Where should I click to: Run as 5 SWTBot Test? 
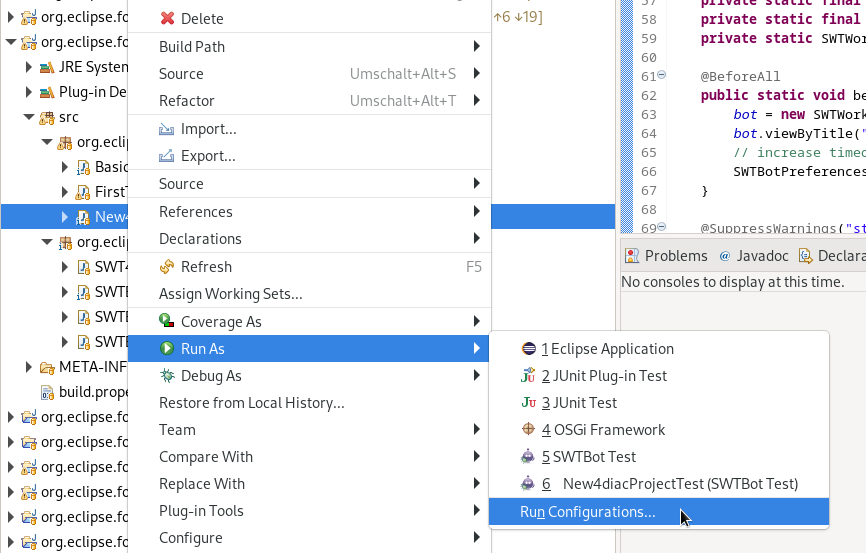[659, 457]
